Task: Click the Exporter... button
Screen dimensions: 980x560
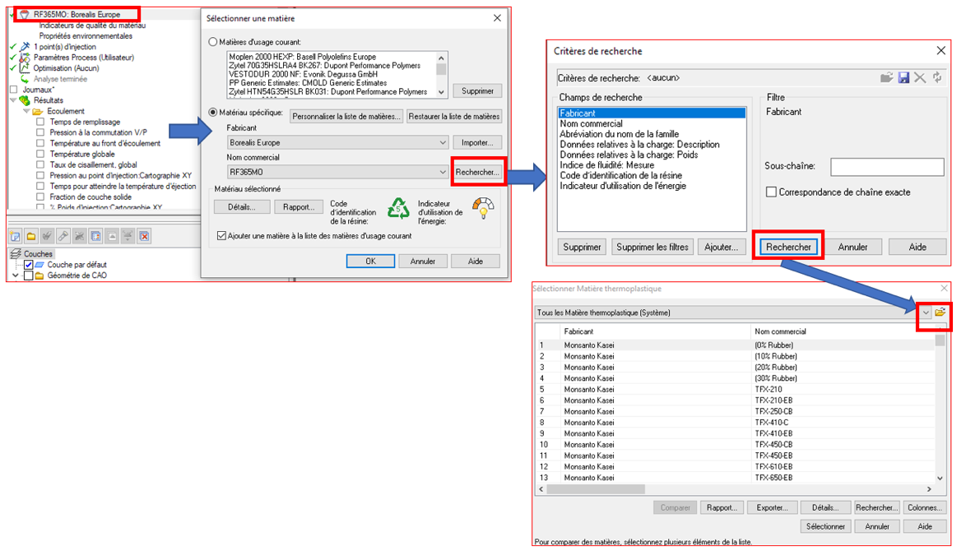Action: click(772, 508)
